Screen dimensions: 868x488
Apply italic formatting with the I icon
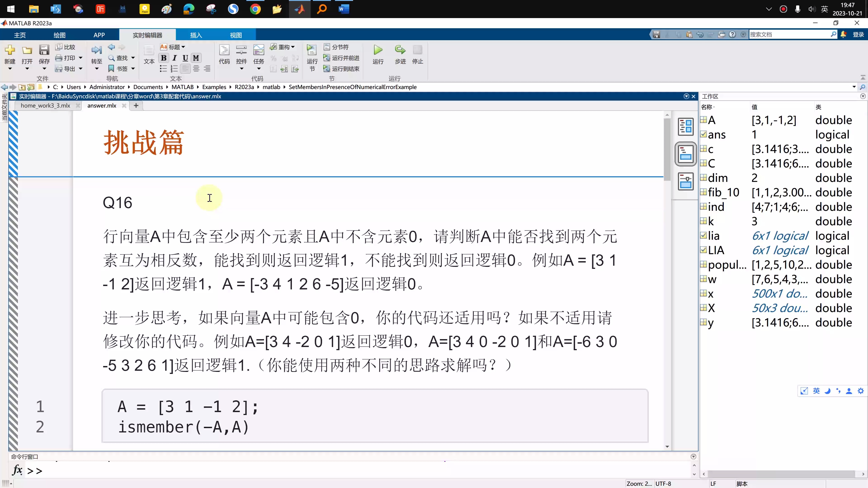coord(174,58)
